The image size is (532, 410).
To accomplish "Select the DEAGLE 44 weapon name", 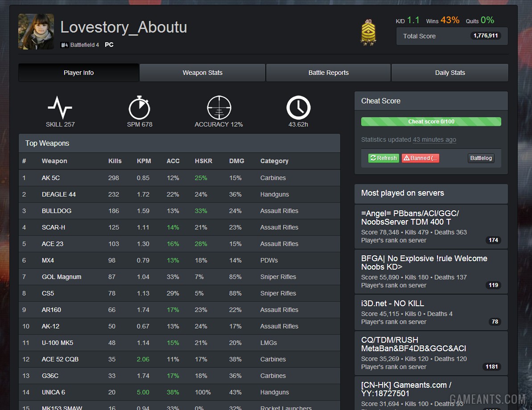I will (x=59, y=194).
